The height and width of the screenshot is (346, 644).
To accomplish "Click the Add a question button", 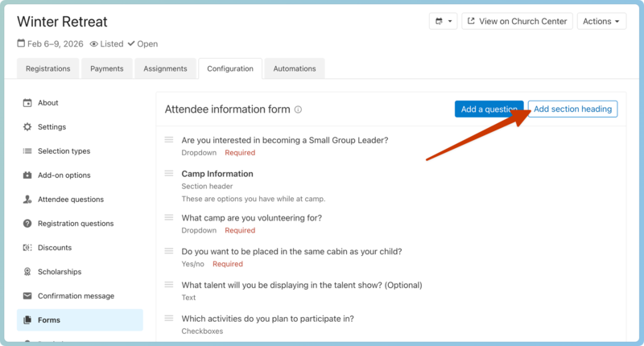I will pyautogui.click(x=489, y=109).
